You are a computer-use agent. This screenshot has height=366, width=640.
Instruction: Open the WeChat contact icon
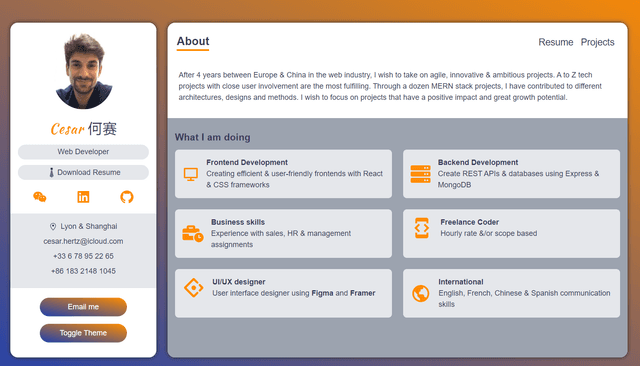pyautogui.click(x=40, y=197)
